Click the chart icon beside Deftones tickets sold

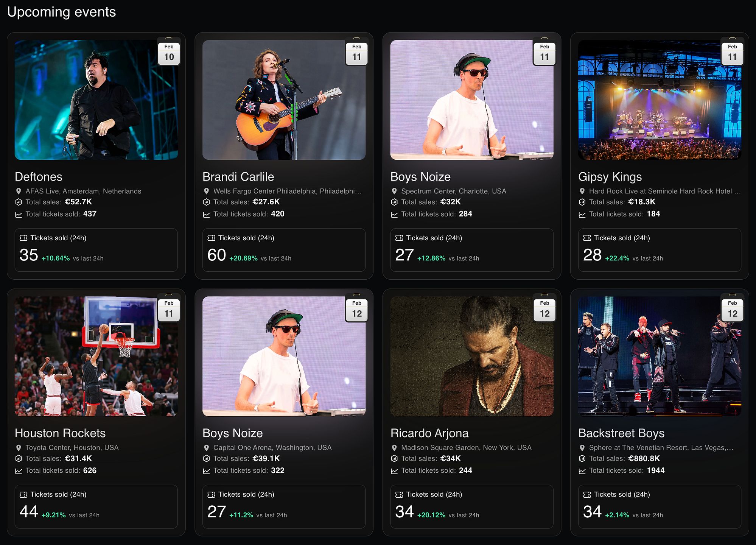tap(18, 215)
